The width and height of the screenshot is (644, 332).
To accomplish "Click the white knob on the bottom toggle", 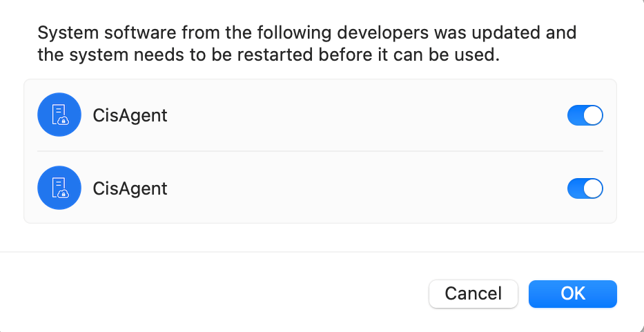I will 593,188.
